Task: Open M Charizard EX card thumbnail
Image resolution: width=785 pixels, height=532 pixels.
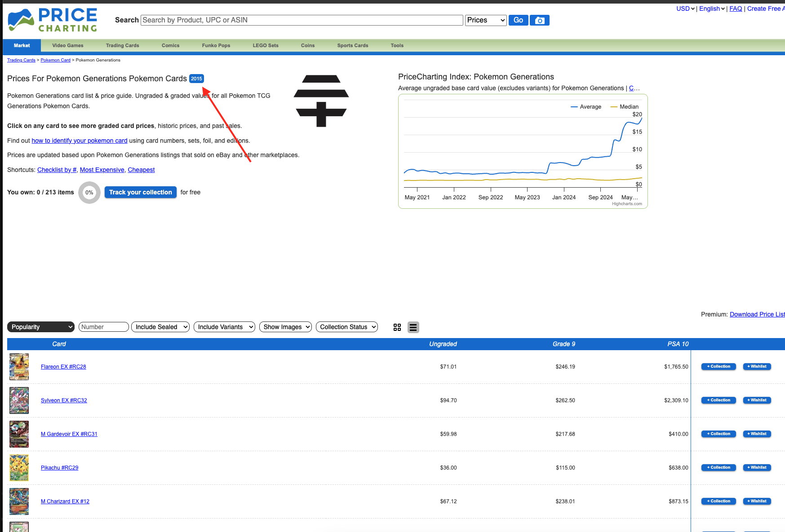Action: [19, 501]
